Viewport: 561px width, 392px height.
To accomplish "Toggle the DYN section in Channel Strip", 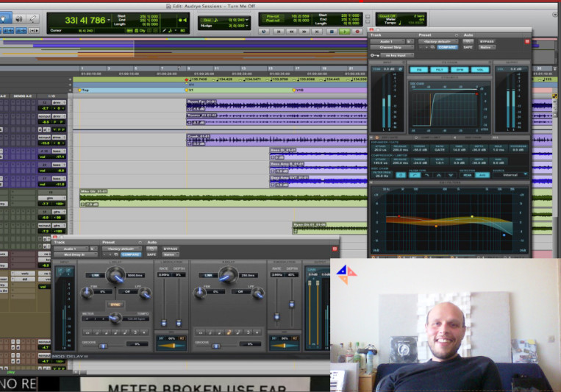I will (460, 70).
